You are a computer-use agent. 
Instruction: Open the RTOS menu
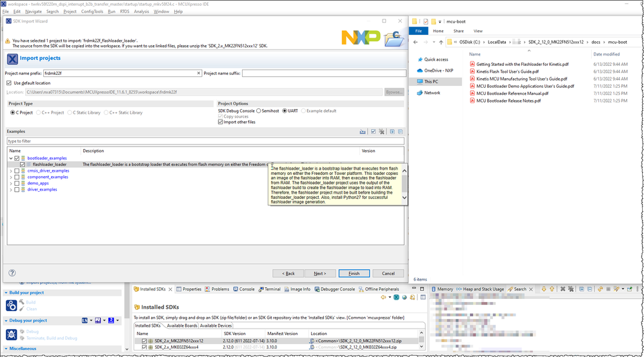coord(125,12)
